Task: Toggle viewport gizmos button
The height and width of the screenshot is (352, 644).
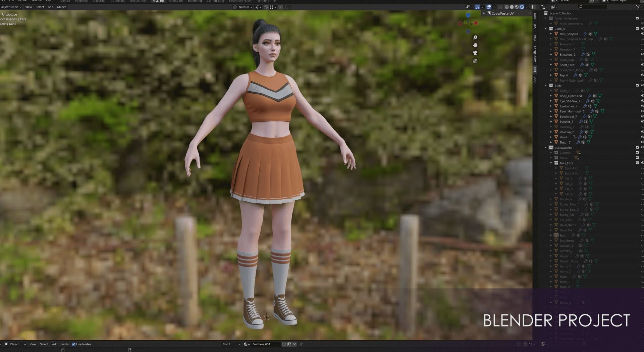Action: [477, 7]
